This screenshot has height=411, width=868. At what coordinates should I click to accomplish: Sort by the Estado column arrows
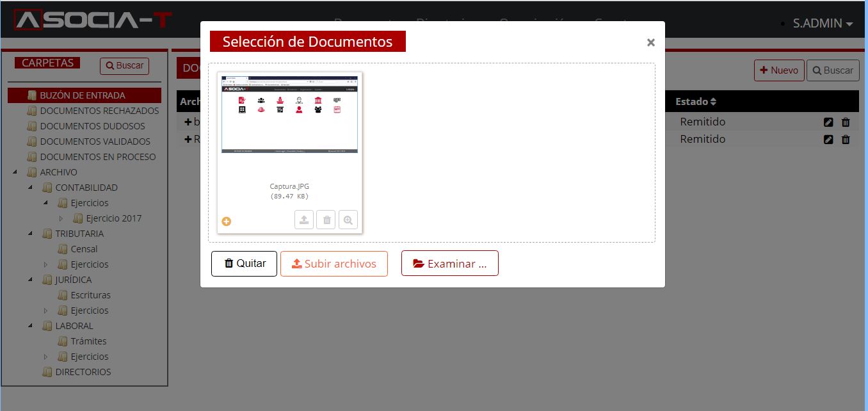click(713, 102)
